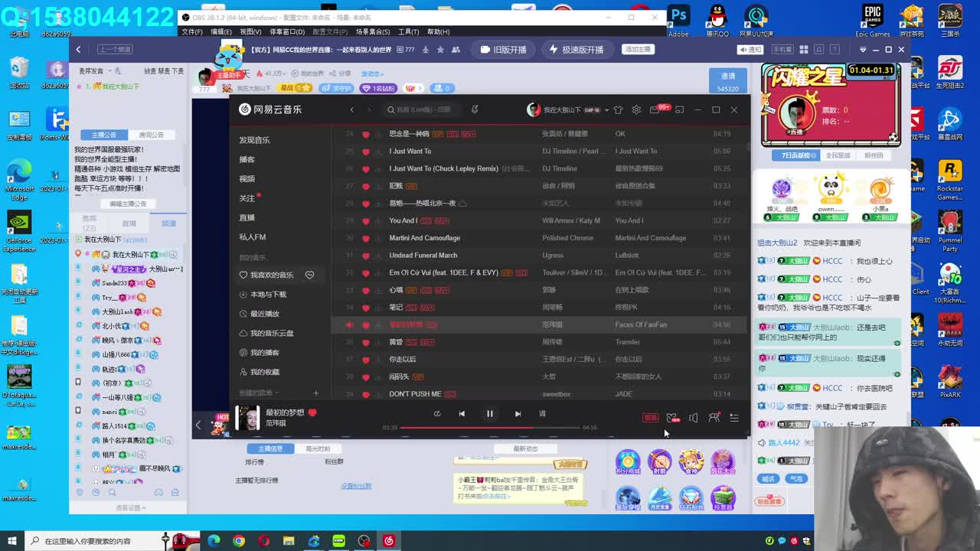Image resolution: width=980 pixels, height=551 pixels.
Task: Open NetEase Music from the taskbar
Action: click(x=389, y=541)
